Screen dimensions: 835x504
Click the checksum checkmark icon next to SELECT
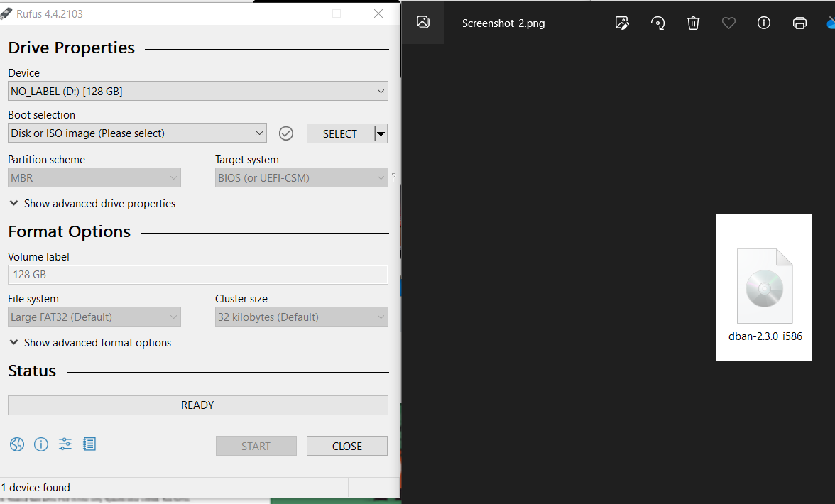tap(286, 133)
